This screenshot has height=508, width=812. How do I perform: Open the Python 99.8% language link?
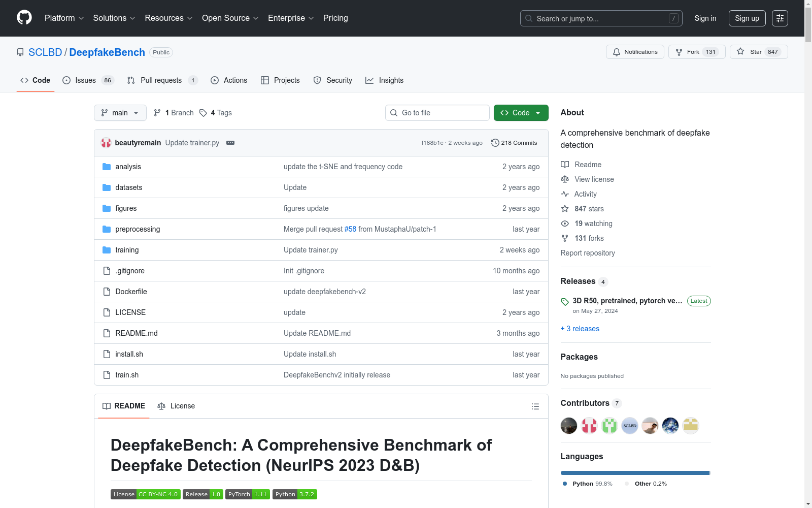click(588, 484)
